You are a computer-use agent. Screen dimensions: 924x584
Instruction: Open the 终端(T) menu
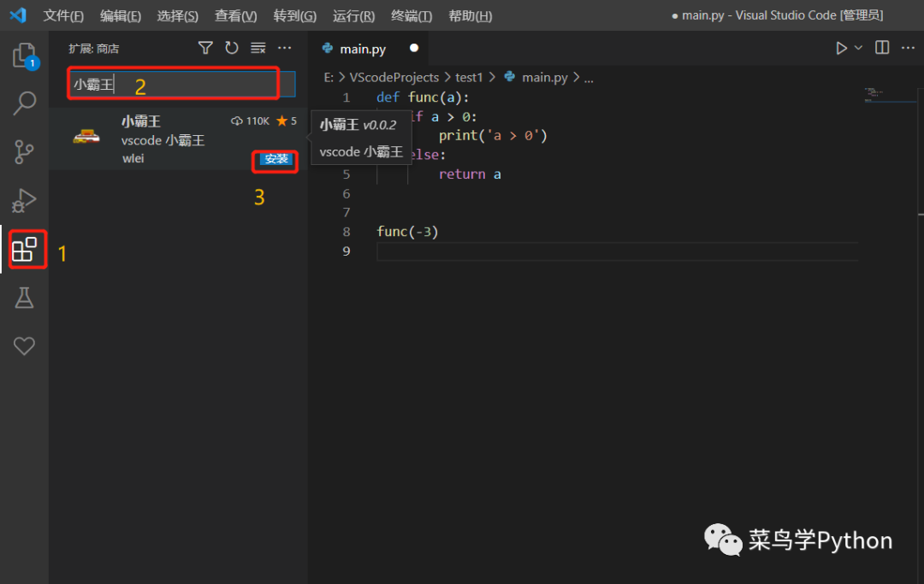coord(412,16)
